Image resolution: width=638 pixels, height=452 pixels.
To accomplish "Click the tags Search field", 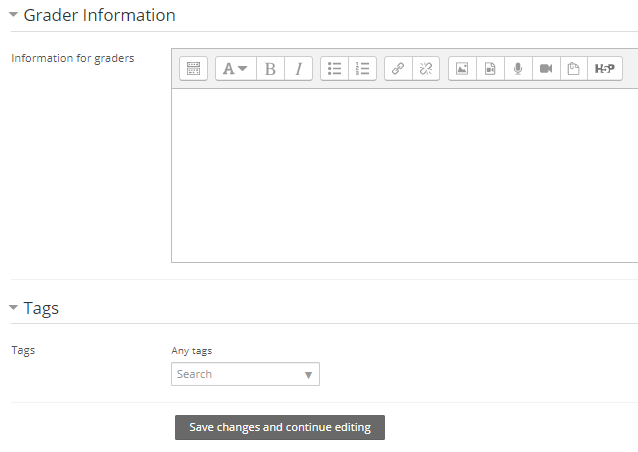I will click(245, 374).
